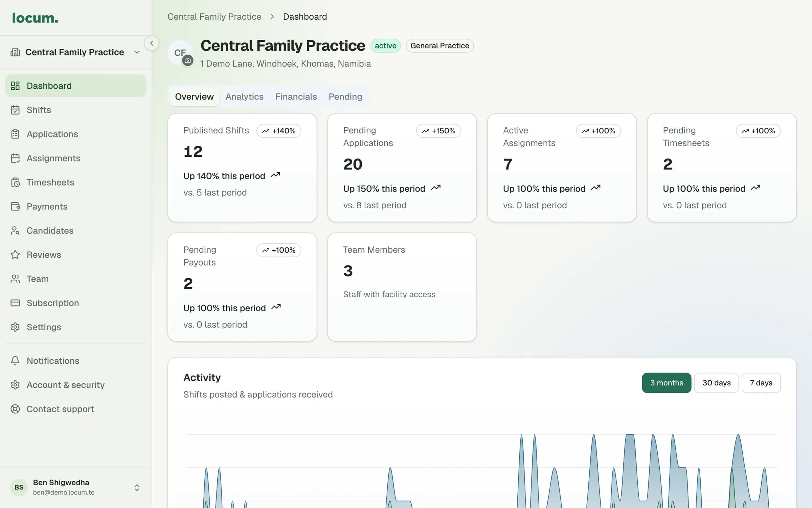Collapse the sidebar with the chevron button
Image resolution: width=812 pixels, height=508 pixels.
click(x=152, y=43)
